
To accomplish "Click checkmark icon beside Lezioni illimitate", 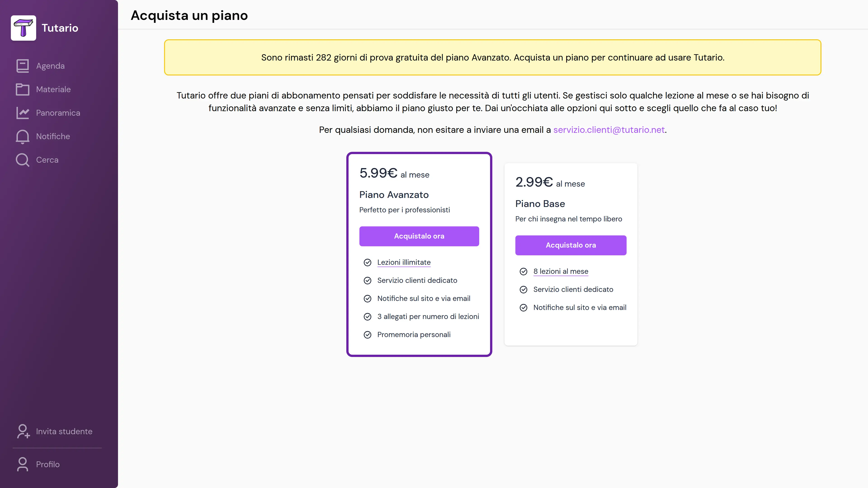I will pos(367,262).
